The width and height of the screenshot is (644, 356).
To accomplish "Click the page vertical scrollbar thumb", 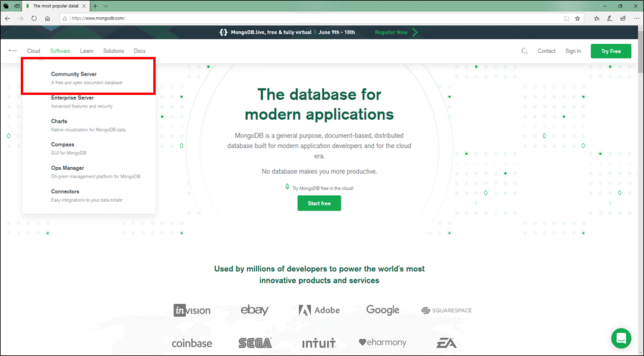I will (640, 52).
